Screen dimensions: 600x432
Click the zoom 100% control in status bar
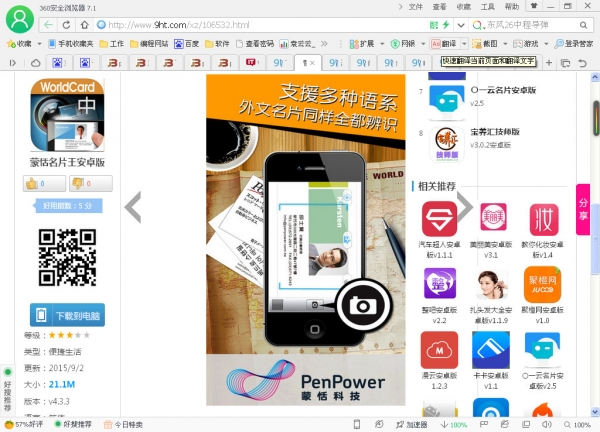tap(577, 425)
